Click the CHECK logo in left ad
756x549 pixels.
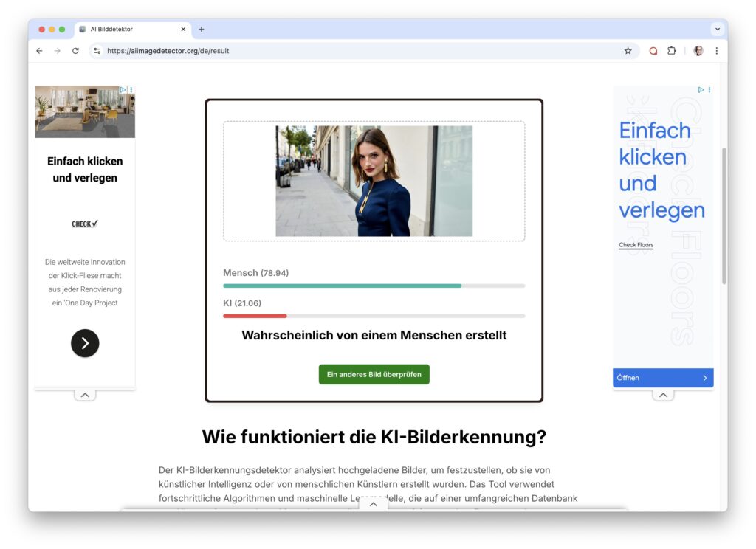pyautogui.click(x=85, y=224)
